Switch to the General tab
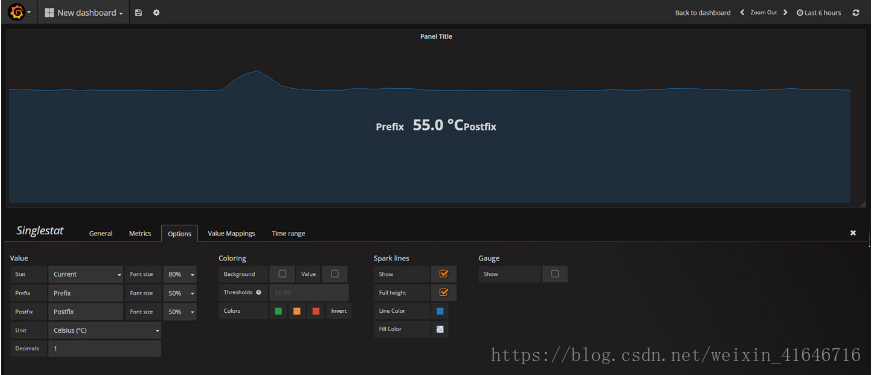The image size is (872, 375). pos(101,234)
